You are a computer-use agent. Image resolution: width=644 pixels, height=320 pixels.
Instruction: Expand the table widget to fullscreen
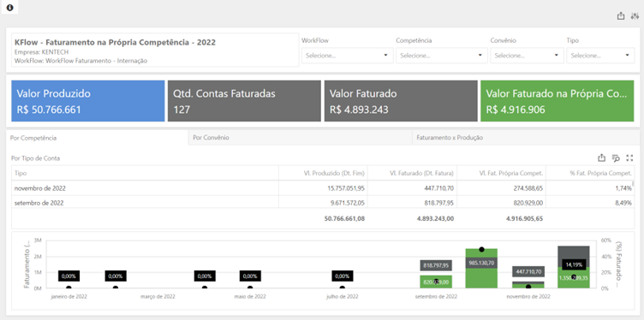tap(629, 158)
